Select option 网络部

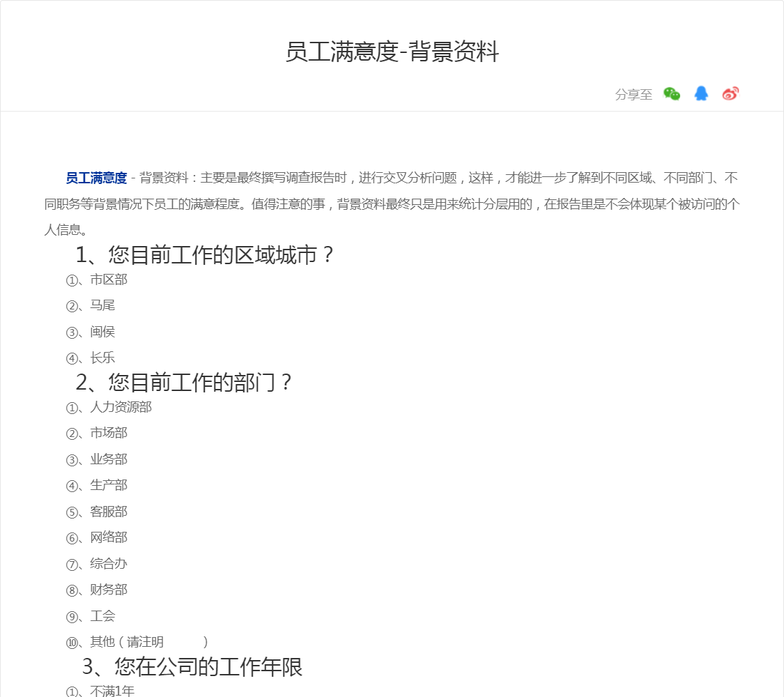(97, 537)
